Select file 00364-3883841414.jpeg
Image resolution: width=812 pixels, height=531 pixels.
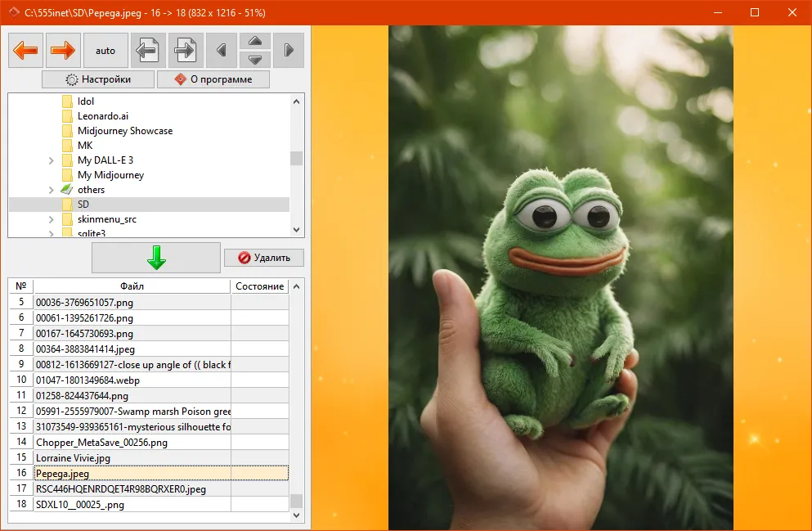pos(132,349)
